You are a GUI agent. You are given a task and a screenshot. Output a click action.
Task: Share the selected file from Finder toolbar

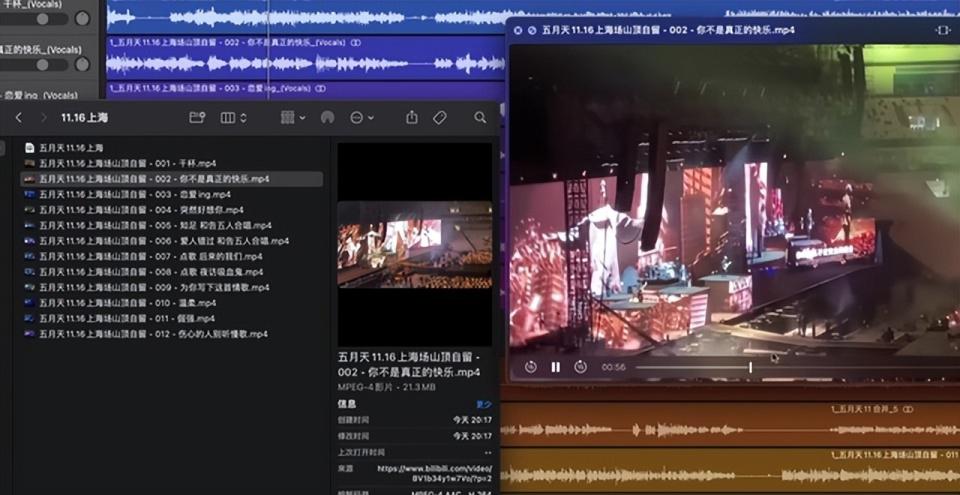tap(412, 117)
